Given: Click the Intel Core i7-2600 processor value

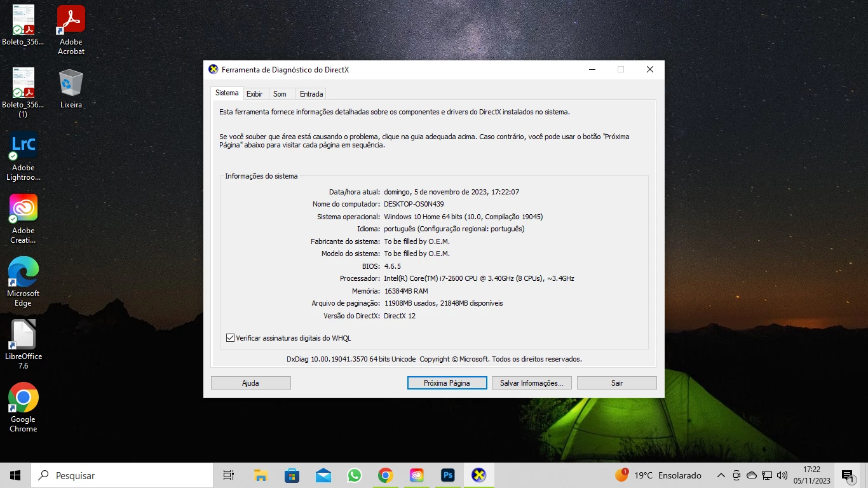Looking at the screenshot, I should tap(479, 278).
